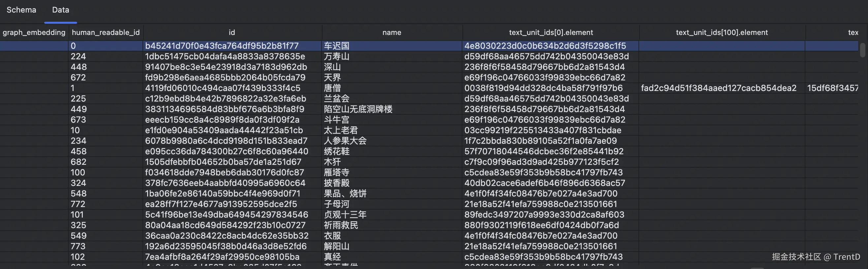Select text unit cell 880f9302119f618ee6df0424db0f7a6d

[x=551, y=225]
